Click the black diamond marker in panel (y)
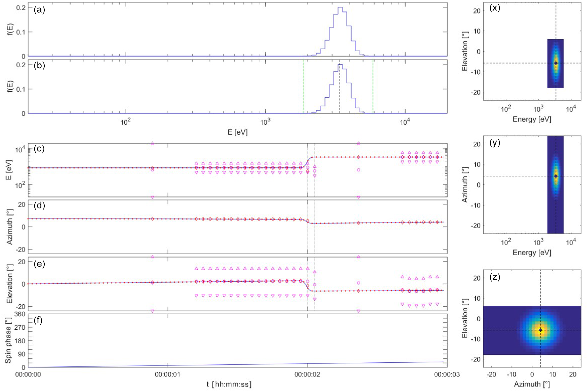The width and height of the screenshot is (588, 392). point(556,176)
